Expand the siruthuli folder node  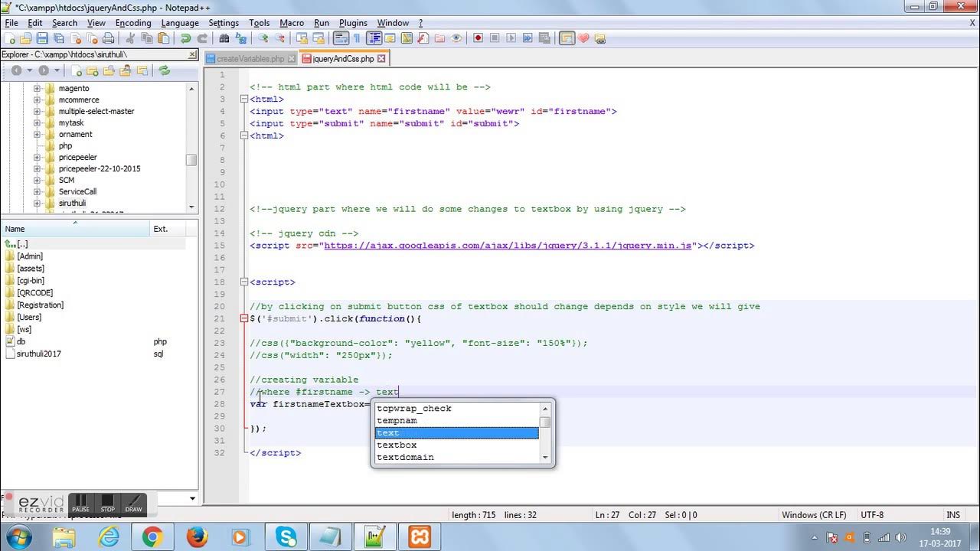click(x=37, y=204)
